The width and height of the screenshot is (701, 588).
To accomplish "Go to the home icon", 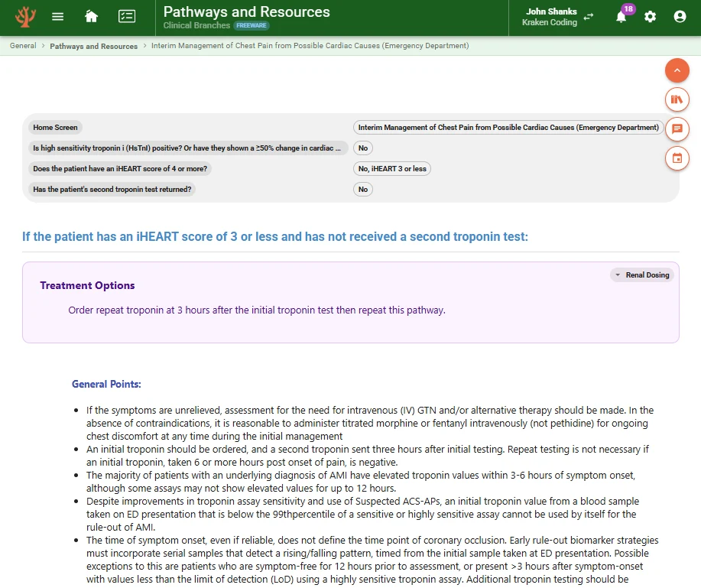I will pyautogui.click(x=91, y=17).
